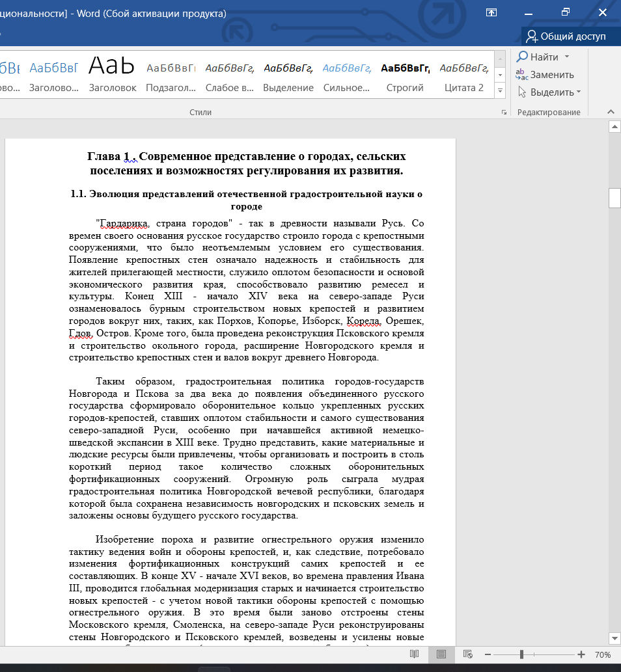Open zoom dialog via 70% label
The width and height of the screenshot is (621, 672).
click(x=603, y=654)
